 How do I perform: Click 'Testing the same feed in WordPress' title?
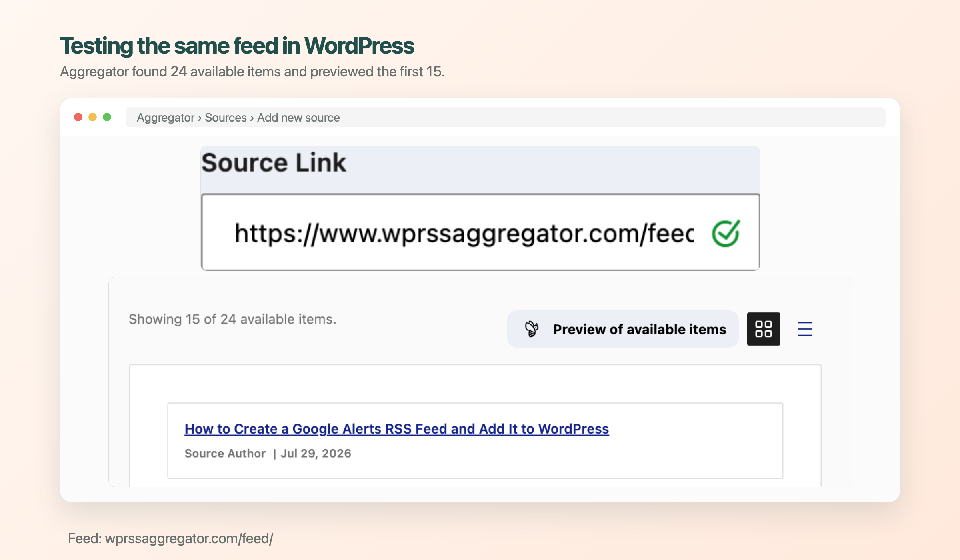(x=237, y=46)
